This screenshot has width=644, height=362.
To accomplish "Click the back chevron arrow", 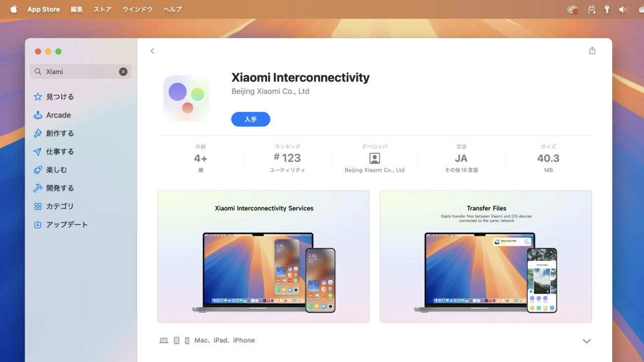I will tap(152, 51).
